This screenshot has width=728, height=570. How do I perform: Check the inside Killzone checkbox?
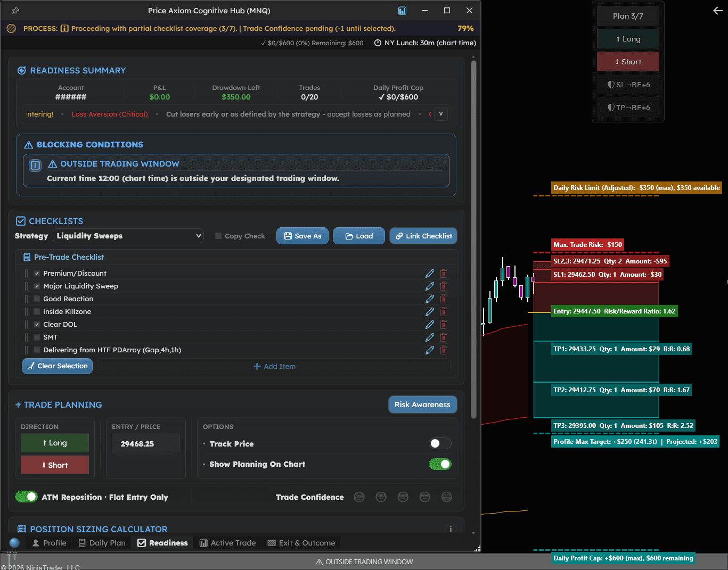[x=37, y=311]
